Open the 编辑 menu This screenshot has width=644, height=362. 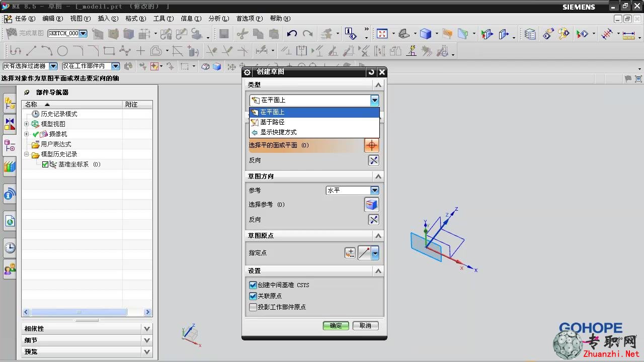pos(53,19)
